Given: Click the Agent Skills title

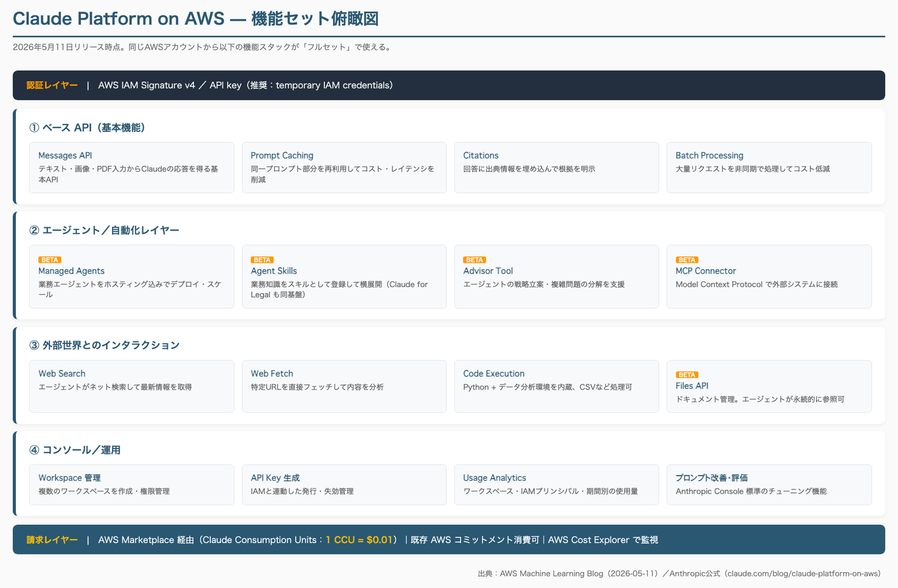Looking at the screenshot, I should (x=274, y=271).
